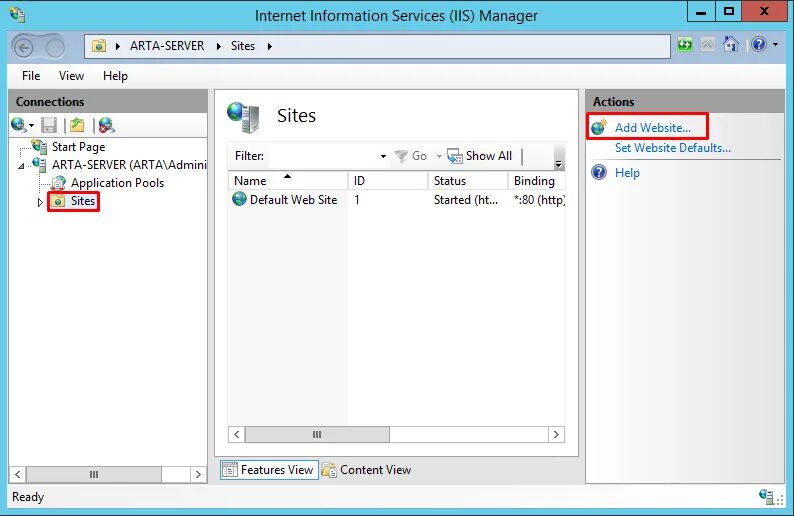Click the globe icon of Default Web Site

(x=239, y=199)
